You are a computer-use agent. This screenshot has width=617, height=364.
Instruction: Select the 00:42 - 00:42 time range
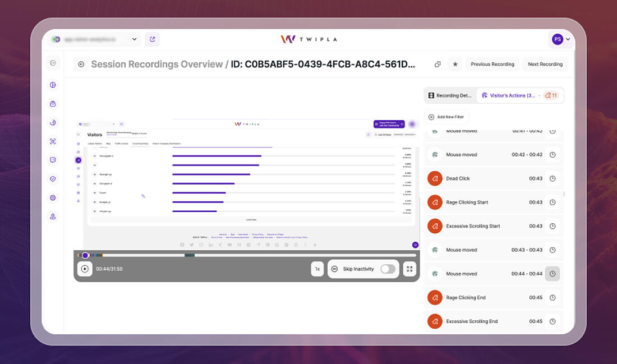[x=527, y=155]
